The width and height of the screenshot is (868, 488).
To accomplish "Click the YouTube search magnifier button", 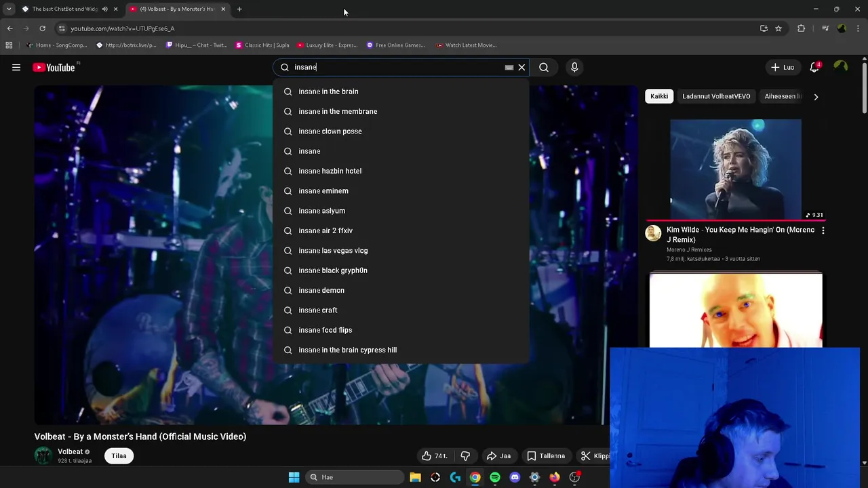I will pos(544,67).
